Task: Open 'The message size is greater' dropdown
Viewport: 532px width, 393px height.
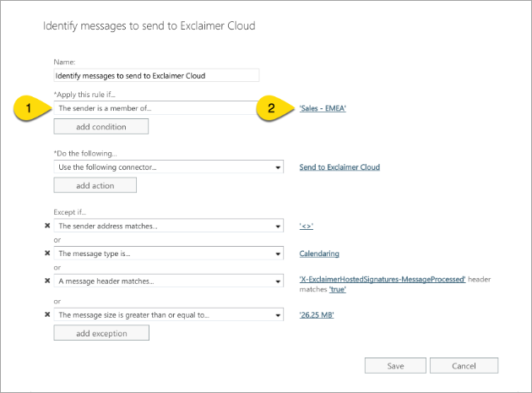Action: click(x=278, y=315)
